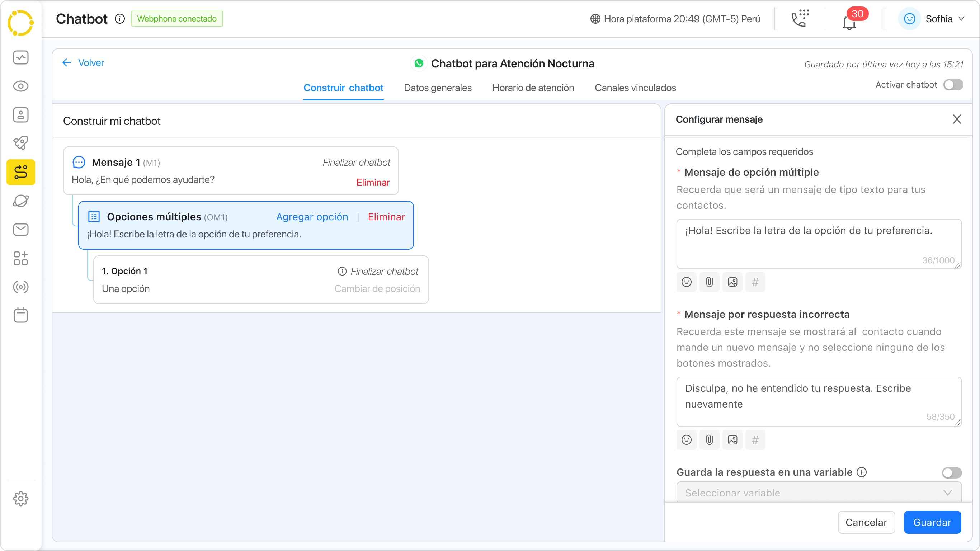Click 'Guardado por última vez hoy a las 15:21' text

tap(884, 64)
